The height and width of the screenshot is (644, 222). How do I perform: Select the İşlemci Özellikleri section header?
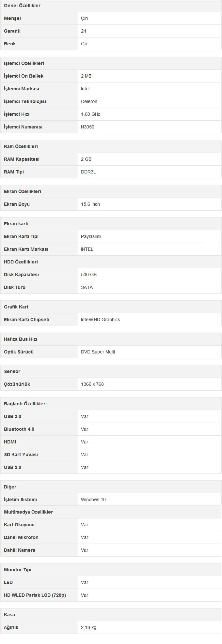pos(24,63)
